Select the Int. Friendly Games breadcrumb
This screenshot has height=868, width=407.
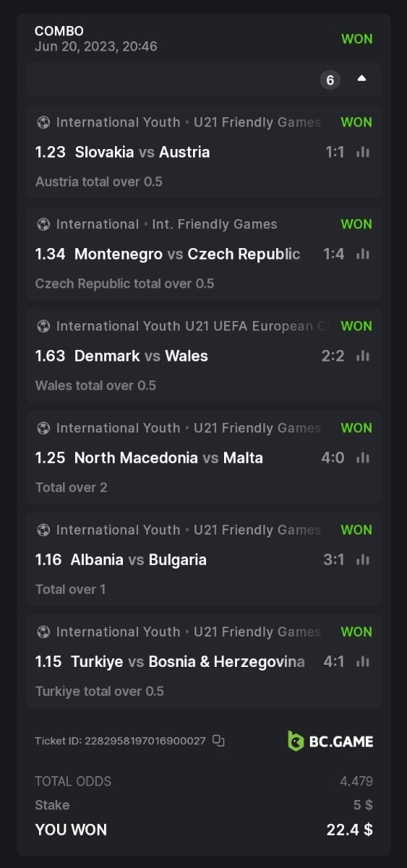coord(215,224)
